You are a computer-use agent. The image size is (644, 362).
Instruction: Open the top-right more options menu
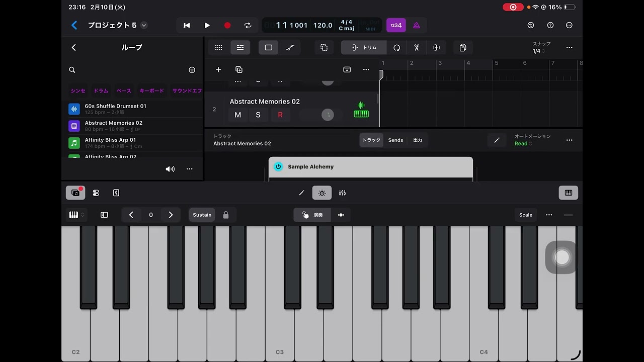569,25
